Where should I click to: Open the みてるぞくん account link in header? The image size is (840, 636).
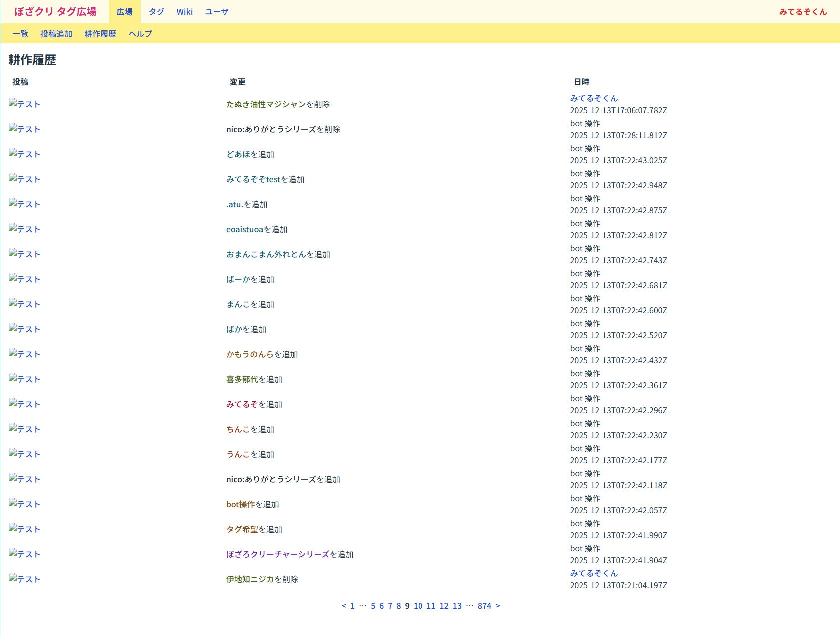point(803,12)
